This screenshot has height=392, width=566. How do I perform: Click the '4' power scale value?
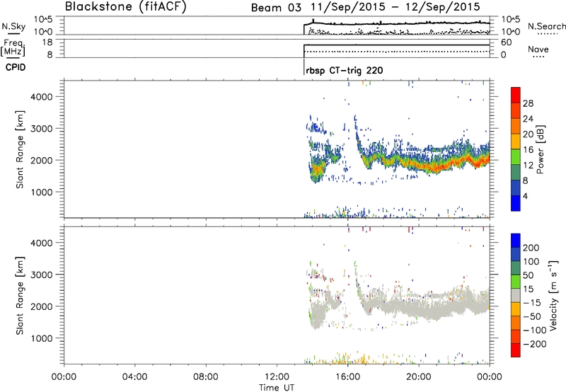[x=525, y=196]
